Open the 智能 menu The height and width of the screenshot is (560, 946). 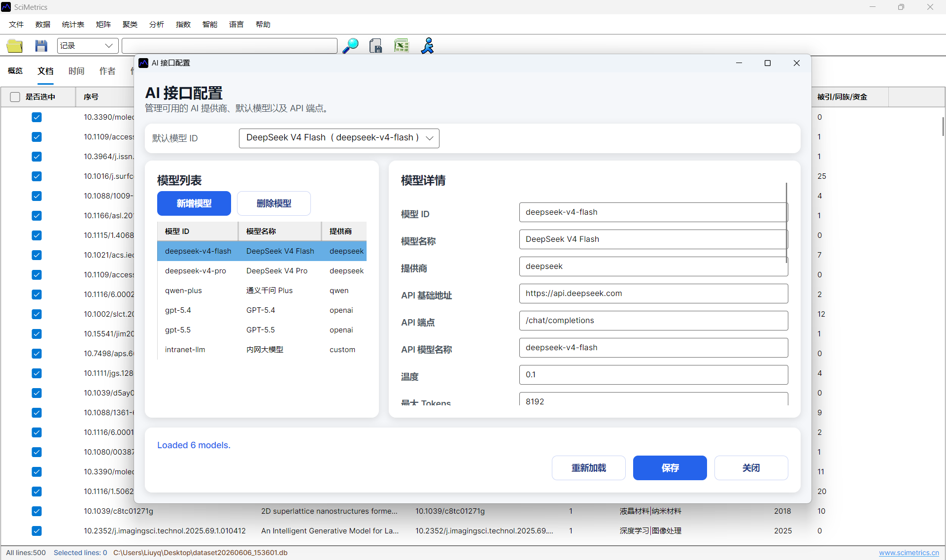pyautogui.click(x=210, y=25)
